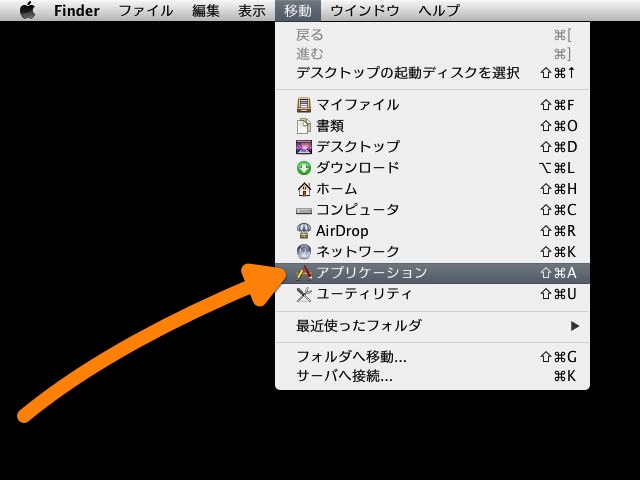The height and width of the screenshot is (480, 640).
Task: Click the green ダウンロード arrow icon
Action: point(304,168)
